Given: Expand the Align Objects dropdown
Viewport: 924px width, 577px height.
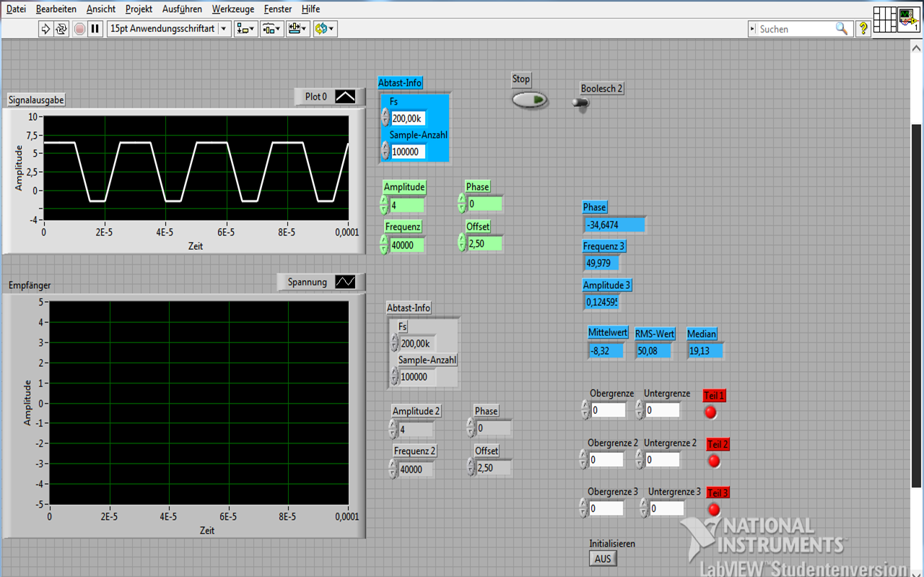Looking at the screenshot, I should coord(246,29).
